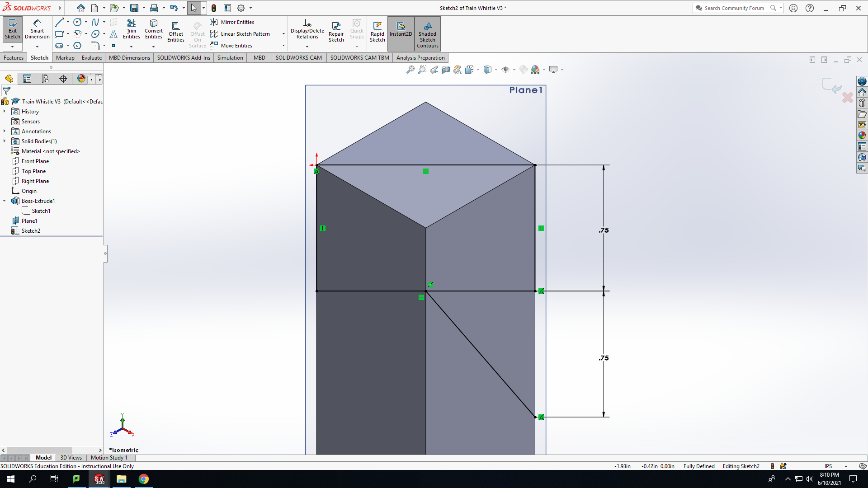Click the Exit Sketch button

click(12, 29)
